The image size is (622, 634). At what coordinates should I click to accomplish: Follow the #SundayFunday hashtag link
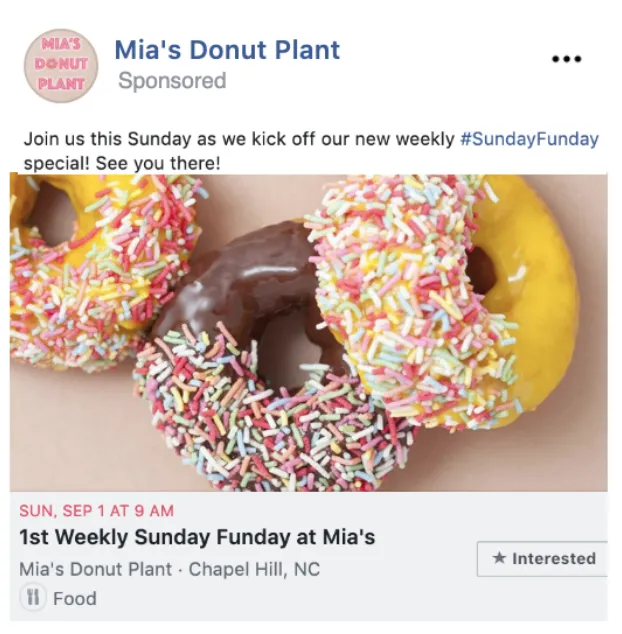[x=529, y=139]
